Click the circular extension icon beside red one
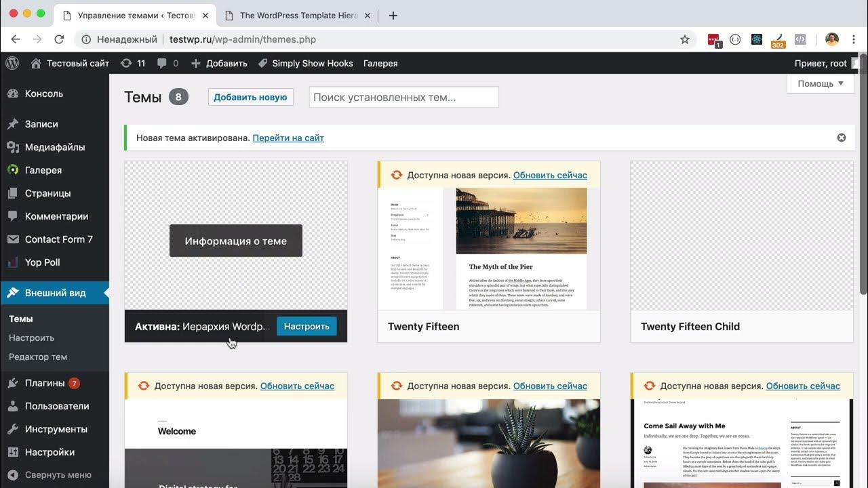The image size is (868, 488). point(735,39)
